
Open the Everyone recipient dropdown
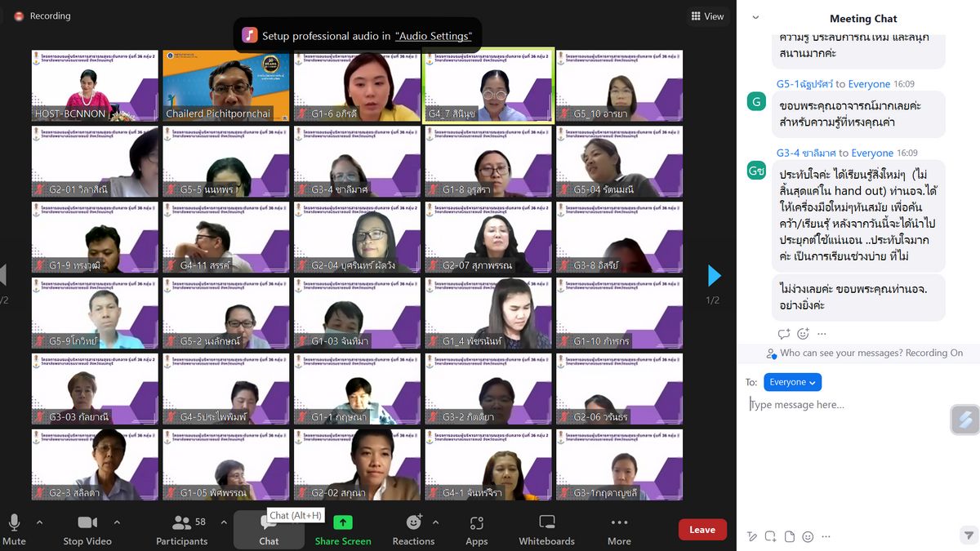tap(792, 382)
